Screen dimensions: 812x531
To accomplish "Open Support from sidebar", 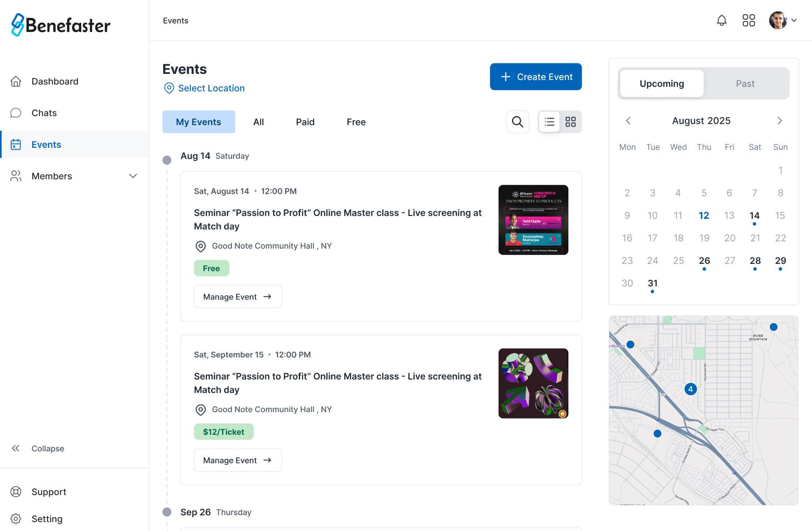I will click(x=74, y=492).
